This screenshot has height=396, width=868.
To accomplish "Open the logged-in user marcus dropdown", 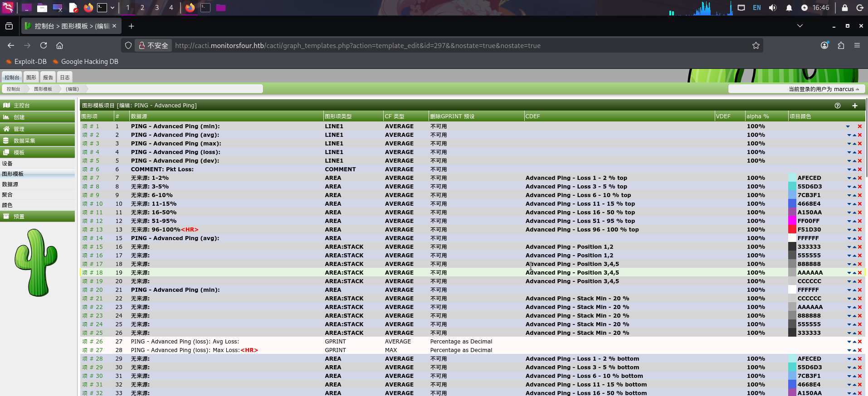I will pos(824,89).
